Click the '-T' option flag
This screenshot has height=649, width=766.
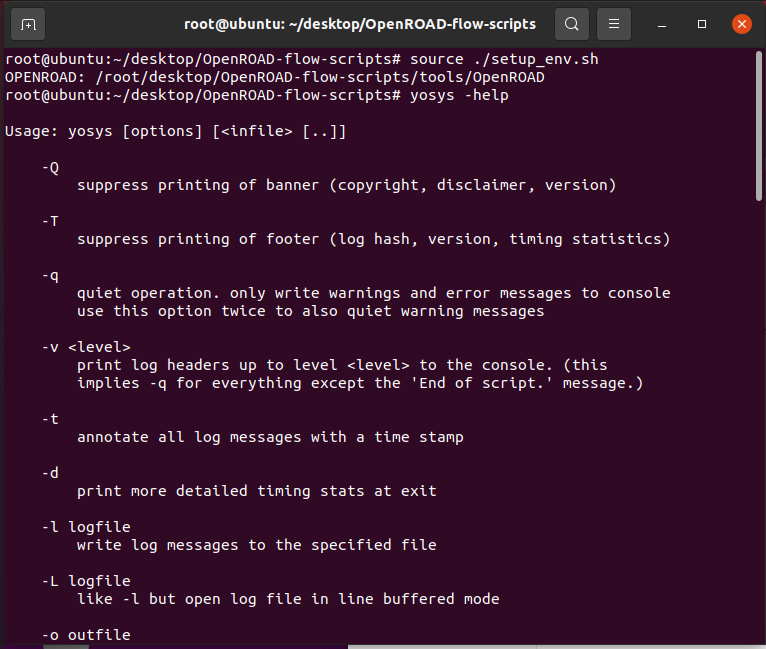pyautogui.click(x=50, y=221)
